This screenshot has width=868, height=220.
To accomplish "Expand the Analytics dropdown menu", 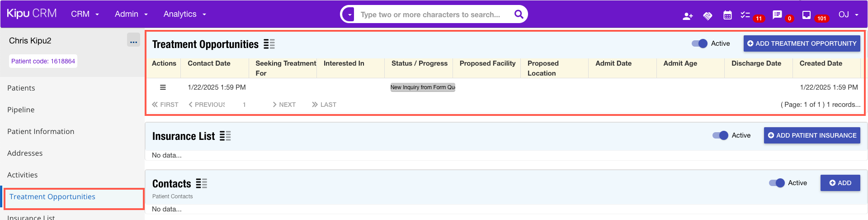I will point(184,14).
